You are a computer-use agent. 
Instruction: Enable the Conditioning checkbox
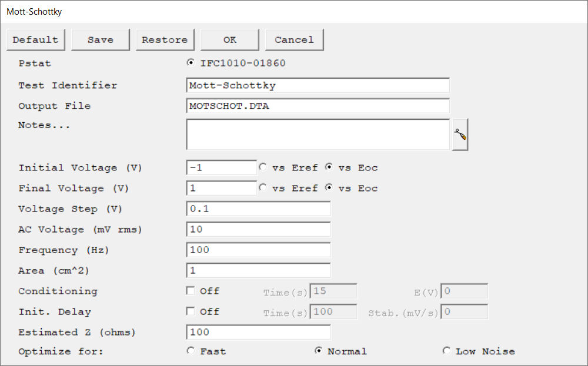(191, 291)
